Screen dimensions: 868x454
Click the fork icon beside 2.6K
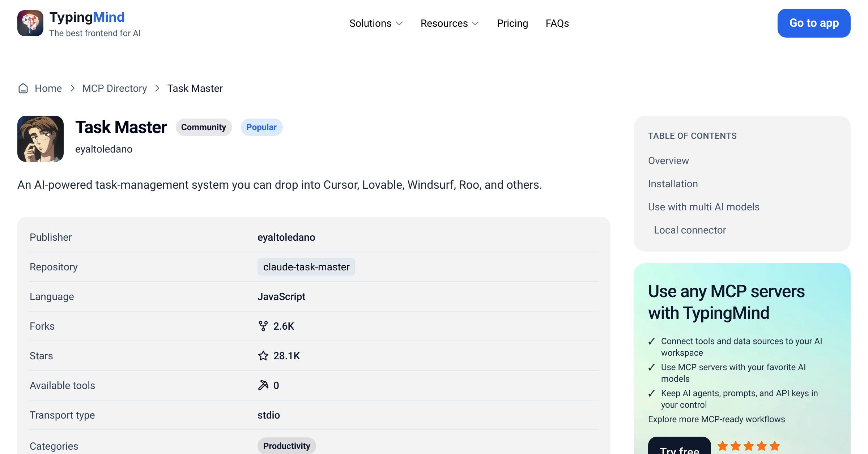tap(263, 326)
